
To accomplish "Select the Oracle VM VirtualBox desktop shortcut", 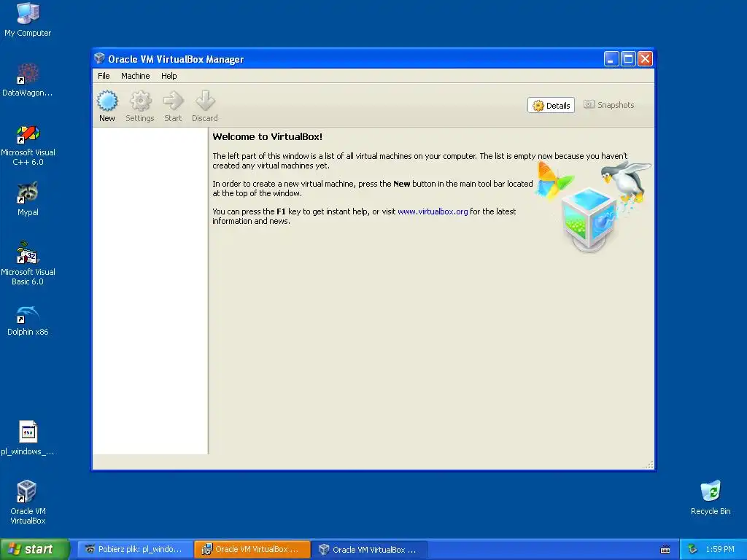I will coord(28,502).
